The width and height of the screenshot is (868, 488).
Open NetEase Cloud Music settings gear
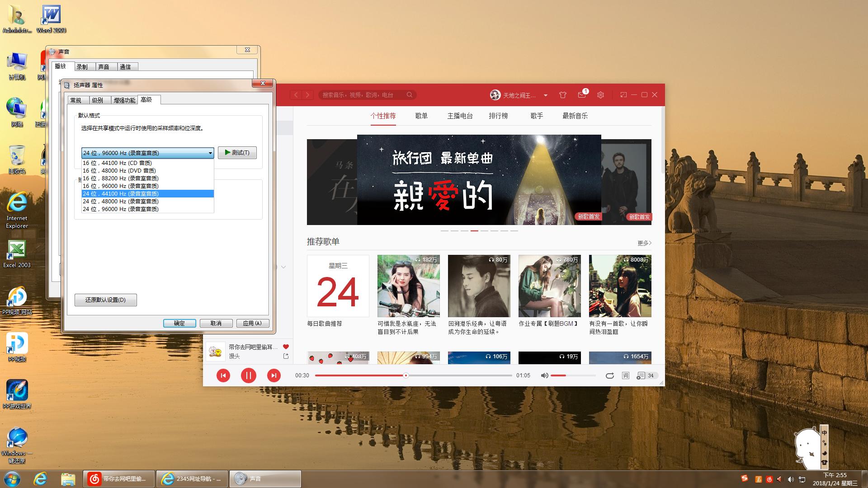click(x=600, y=95)
